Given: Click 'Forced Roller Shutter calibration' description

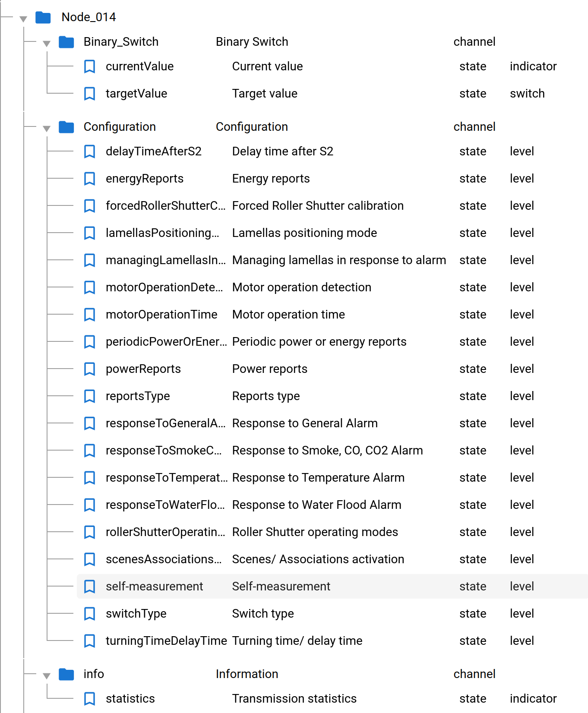Looking at the screenshot, I should point(318,206).
